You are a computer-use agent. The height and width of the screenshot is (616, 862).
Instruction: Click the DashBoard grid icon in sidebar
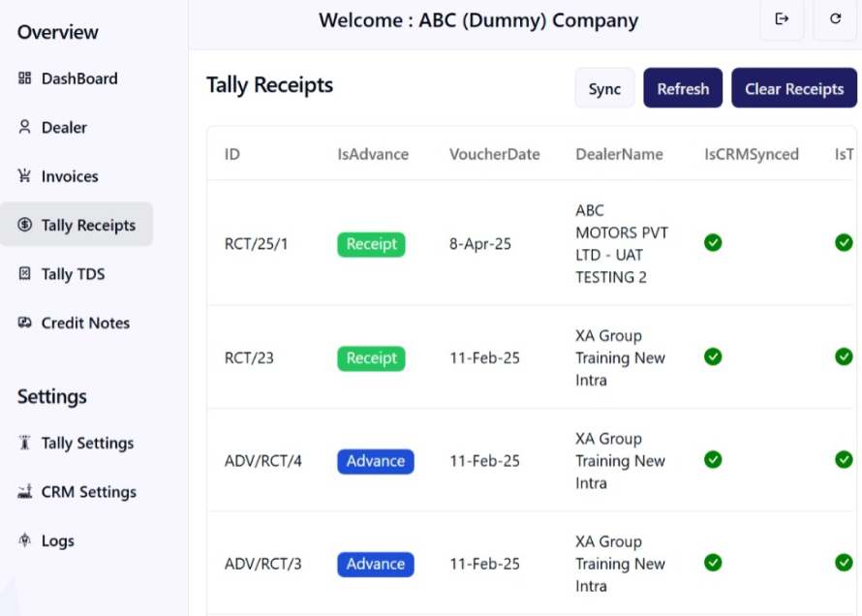[25, 78]
